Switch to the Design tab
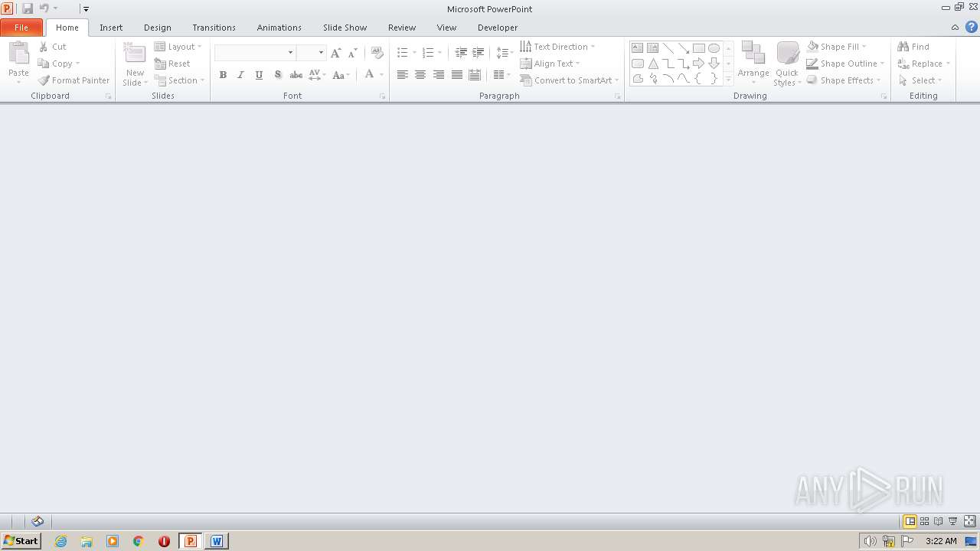 pos(158,28)
